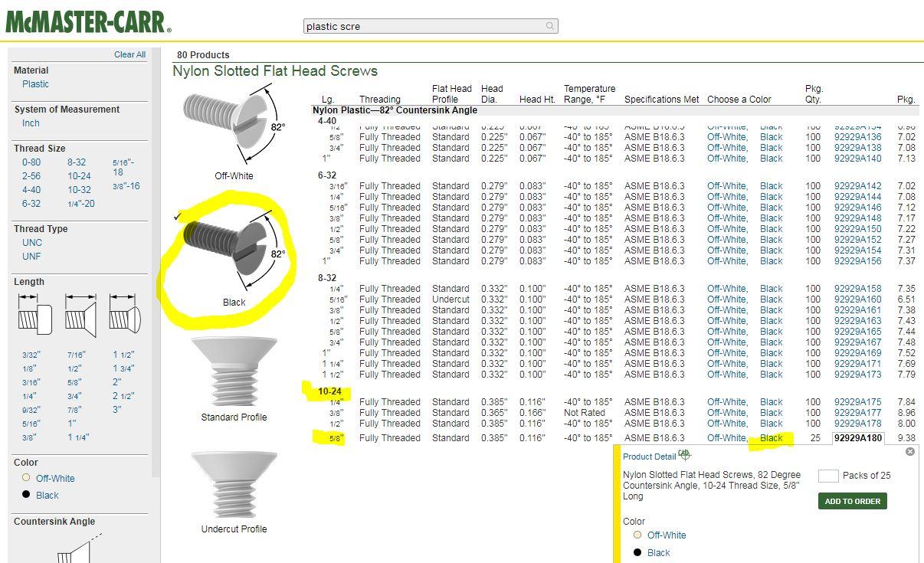Click the Choose a Color column header
924x563 pixels.
tap(739, 100)
